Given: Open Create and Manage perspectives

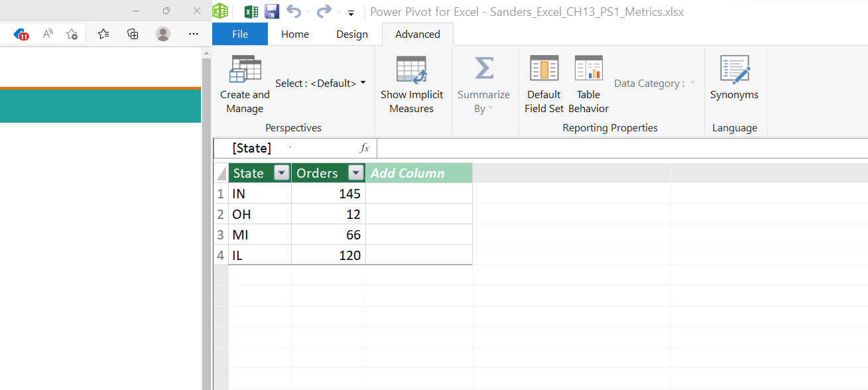Looking at the screenshot, I should point(245,84).
